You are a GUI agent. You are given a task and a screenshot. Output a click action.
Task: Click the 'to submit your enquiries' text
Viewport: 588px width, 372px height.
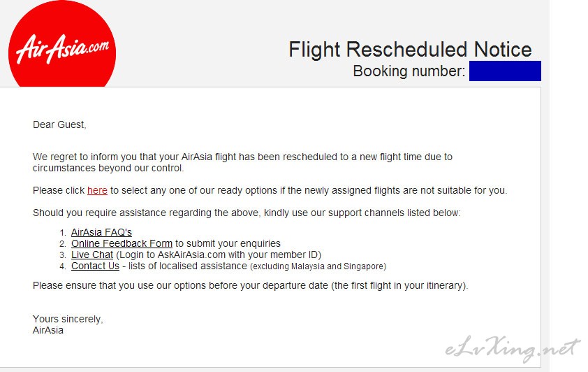click(x=228, y=243)
